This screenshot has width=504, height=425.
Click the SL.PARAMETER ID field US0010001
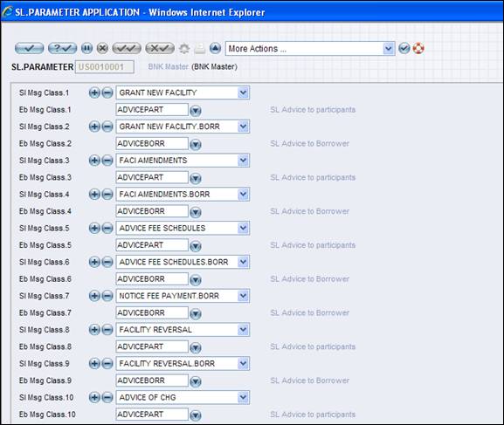[105, 67]
